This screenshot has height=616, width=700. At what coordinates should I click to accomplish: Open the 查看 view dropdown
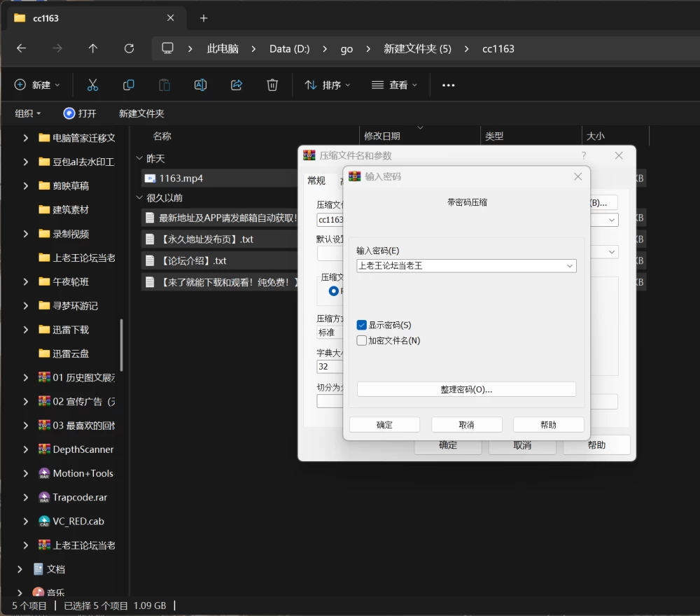coord(394,85)
